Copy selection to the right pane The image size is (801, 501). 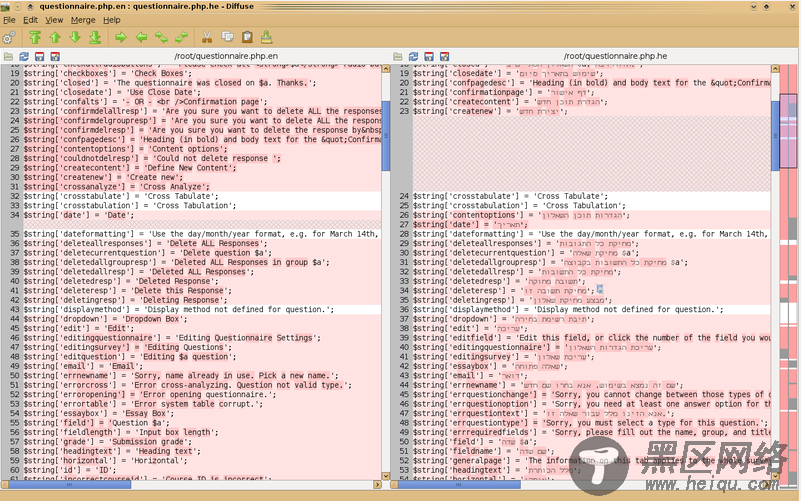[121, 37]
